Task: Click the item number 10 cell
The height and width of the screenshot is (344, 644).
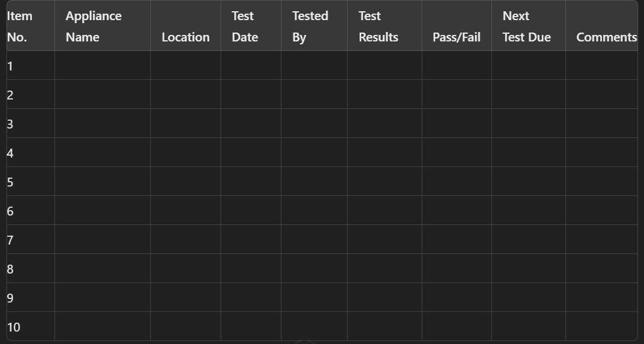Action: click(30, 327)
